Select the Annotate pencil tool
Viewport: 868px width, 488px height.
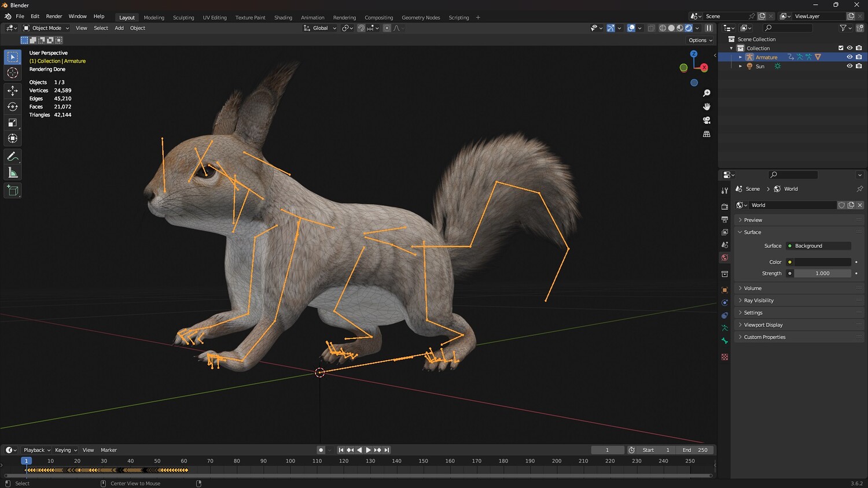pyautogui.click(x=12, y=157)
